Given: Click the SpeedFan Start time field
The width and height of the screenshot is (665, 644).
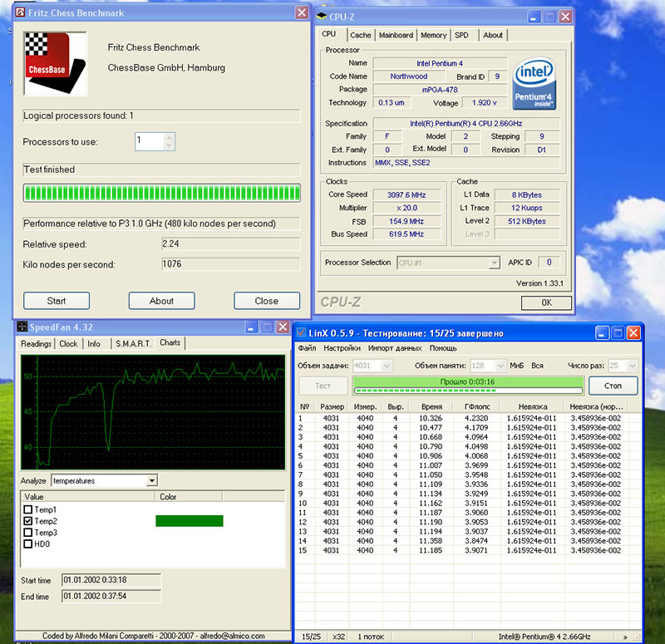Looking at the screenshot, I should (x=111, y=580).
